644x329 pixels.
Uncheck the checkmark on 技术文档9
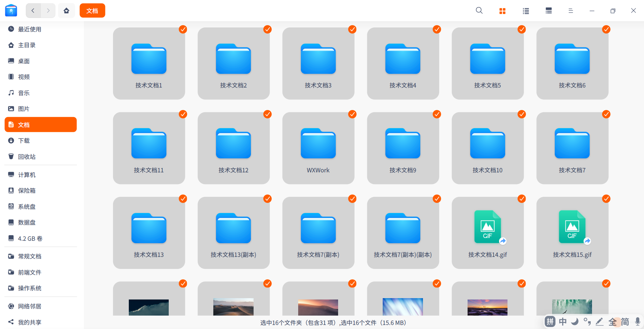[437, 114]
